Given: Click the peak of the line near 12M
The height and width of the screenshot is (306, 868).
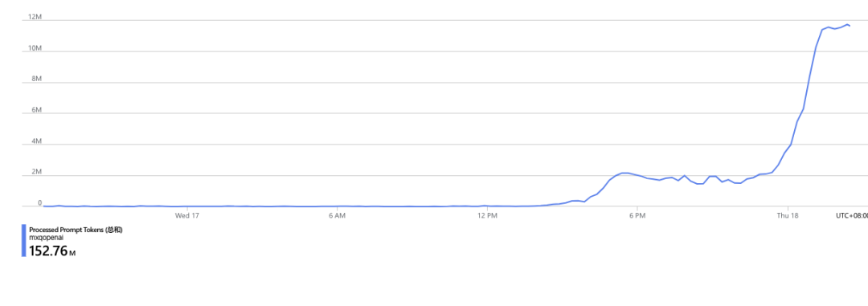Looking at the screenshot, I should tap(846, 24).
